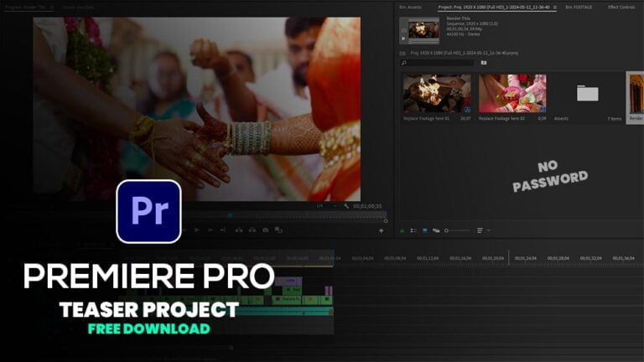This screenshot has height=362, width=644.
Task: Click the Extract button in Program monitor
Action: tap(252, 230)
